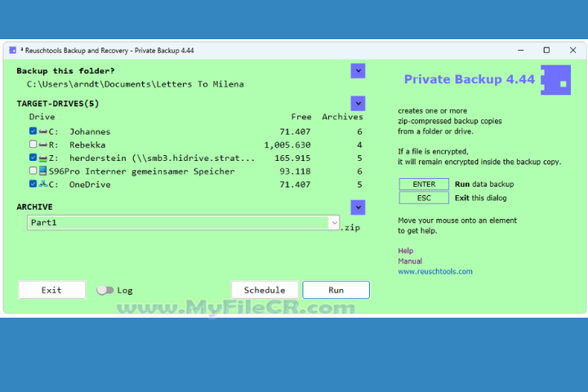Screen dimensions: 588x392
Task: Open the ARCHIVE section dropdown arrow
Action: 359,207
